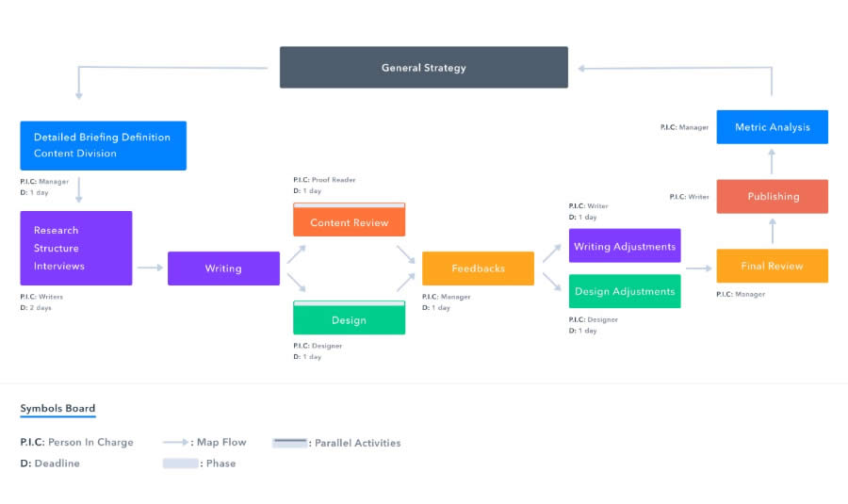This screenshot has height=504, width=848.
Task: Click the Phase color swatch in legend
Action: point(180,463)
